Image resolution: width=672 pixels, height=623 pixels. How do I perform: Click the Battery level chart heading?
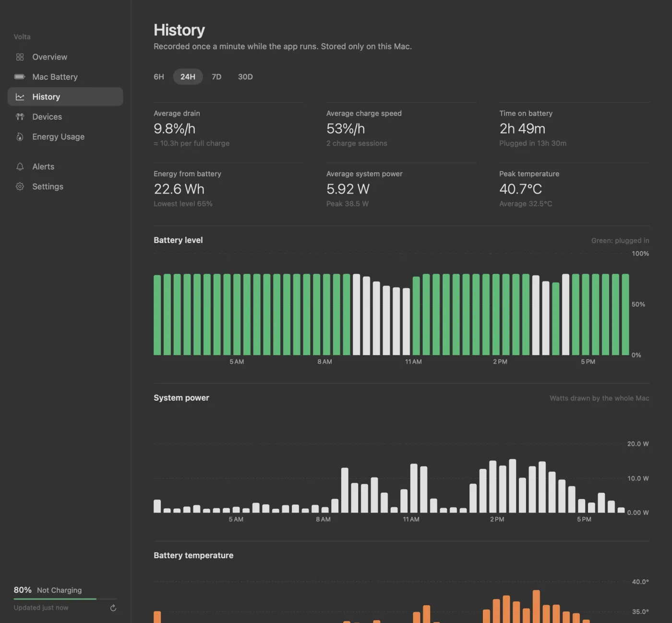click(x=178, y=240)
